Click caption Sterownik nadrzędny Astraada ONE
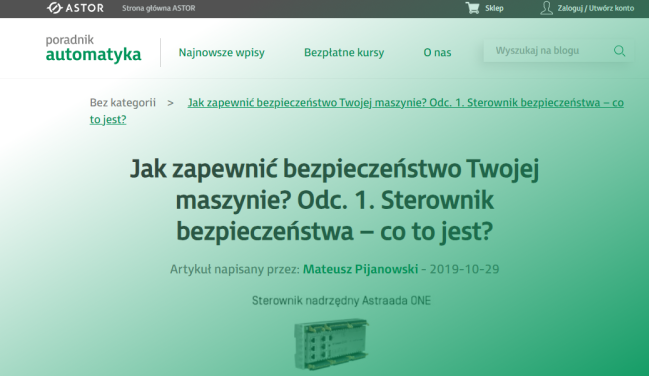This screenshot has width=649, height=376. coord(341,301)
